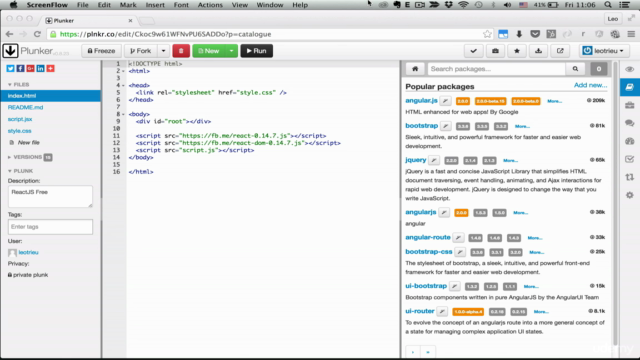640x360 pixels.
Task: Click the leotrieu user link
Action: [x=28, y=253]
